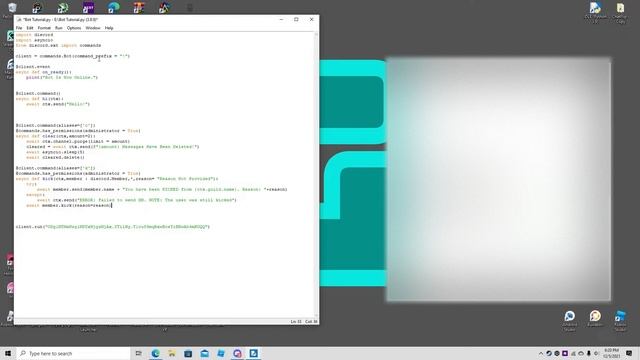This screenshot has height=360, width=640.
Task: Maximize the IDLE editor window
Action: pyautogui.click(x=296, y=19)
